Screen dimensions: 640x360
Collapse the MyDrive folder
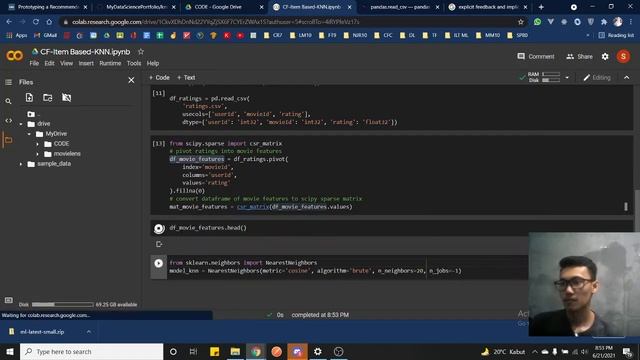29,134
